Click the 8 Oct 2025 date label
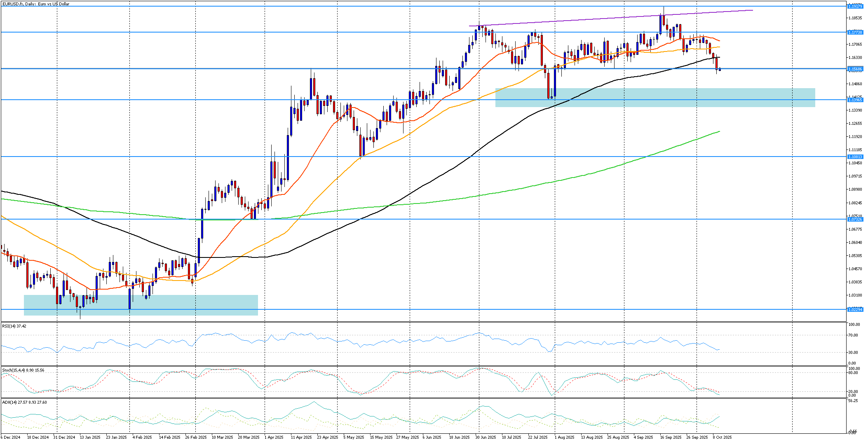This screenshot has width=868, height=442. [x=722, y=437]
